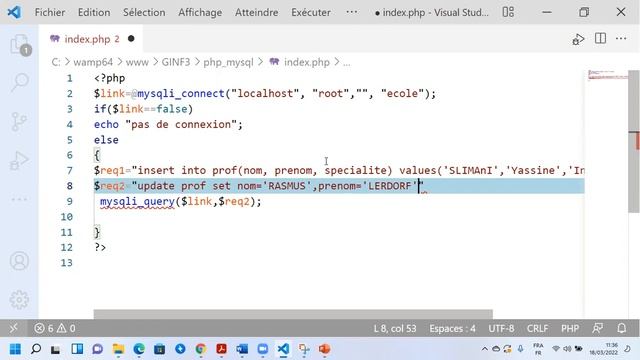Show hidden system tray icons
This screenshot has height=360, width=640.
484,349
